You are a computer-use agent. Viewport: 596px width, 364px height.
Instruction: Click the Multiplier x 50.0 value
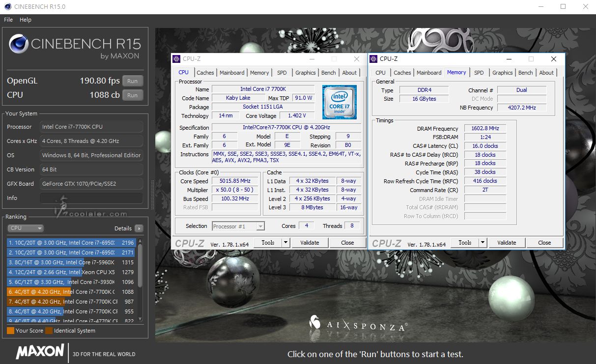click(x=235, y=190)
